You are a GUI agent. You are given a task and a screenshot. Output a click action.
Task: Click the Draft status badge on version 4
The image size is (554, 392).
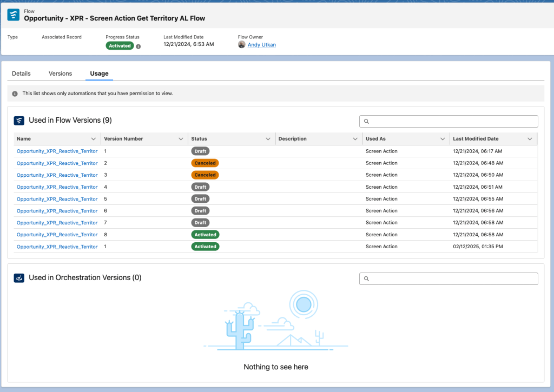coord(200,187)
